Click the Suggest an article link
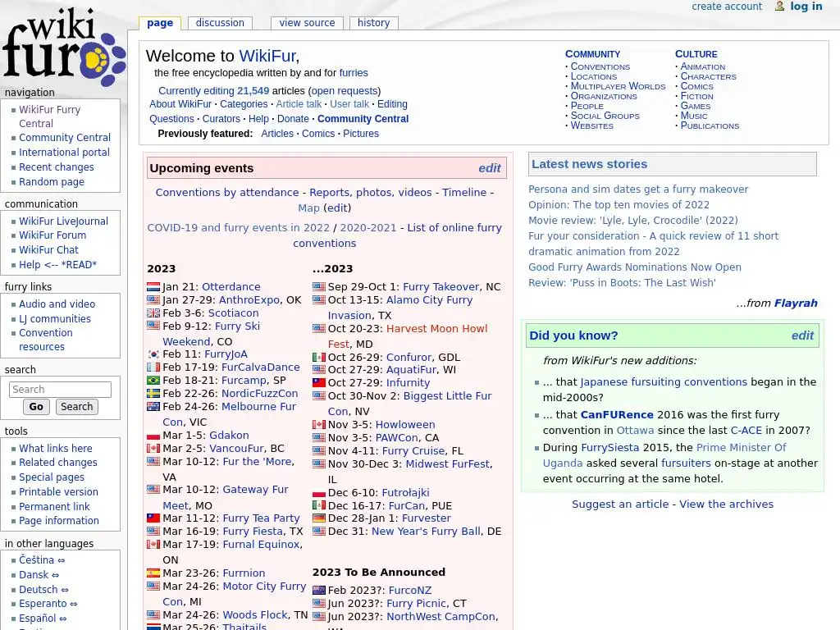This screenshot has height=630, width=840. (x=620, y=504)
